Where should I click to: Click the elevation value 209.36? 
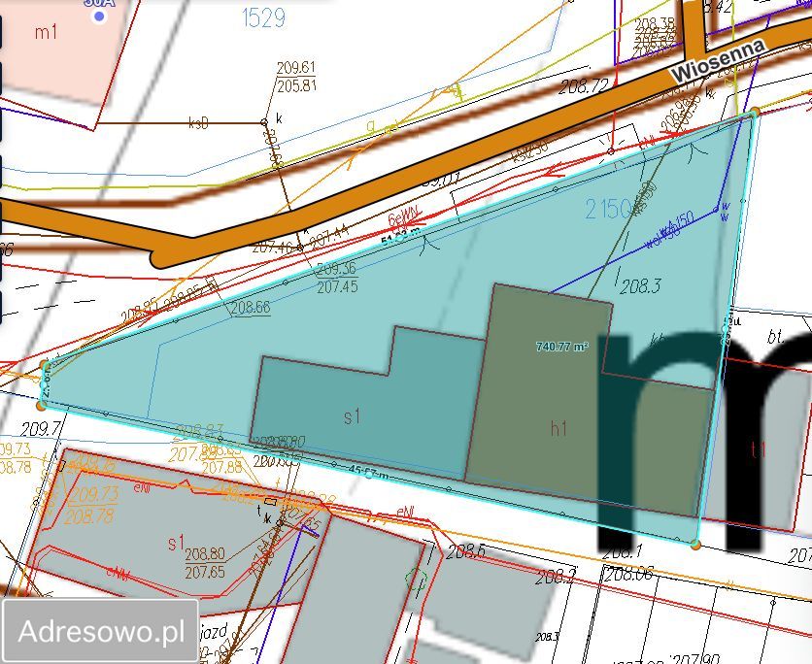(336, 269)
